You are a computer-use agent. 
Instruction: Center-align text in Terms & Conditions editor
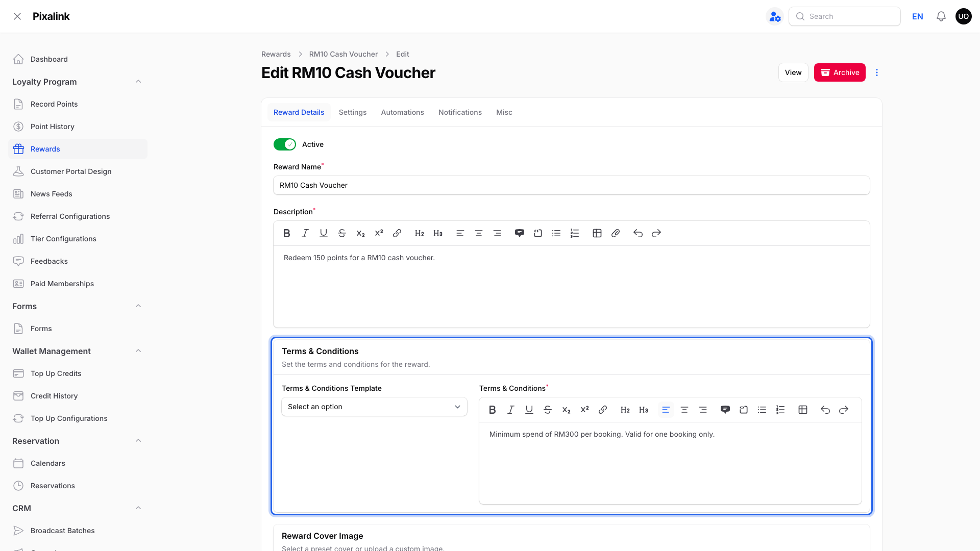[x=684, y=410]
